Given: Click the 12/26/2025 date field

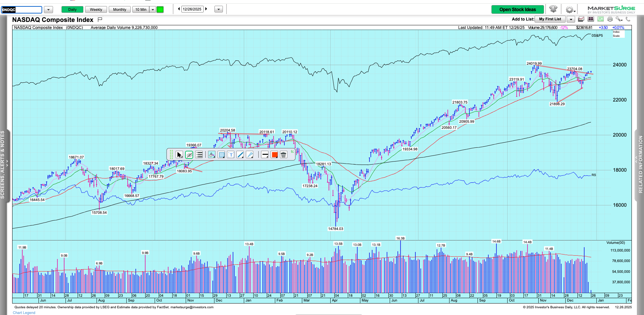Looking at the screenshot, I should click(192, 9).
